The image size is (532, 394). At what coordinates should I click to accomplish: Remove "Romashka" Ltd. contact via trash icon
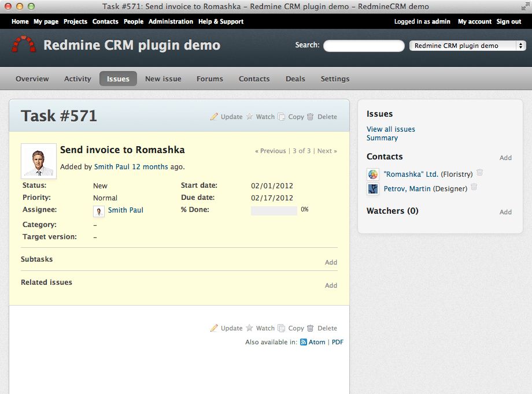(x=480, y=174)
